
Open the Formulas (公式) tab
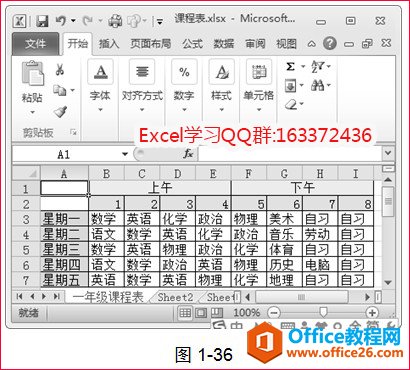(192, 44)
